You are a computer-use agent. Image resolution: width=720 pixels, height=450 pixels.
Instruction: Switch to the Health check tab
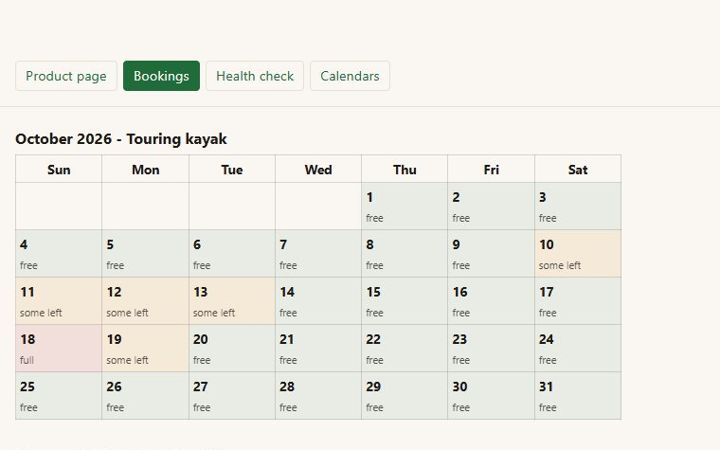255,76
